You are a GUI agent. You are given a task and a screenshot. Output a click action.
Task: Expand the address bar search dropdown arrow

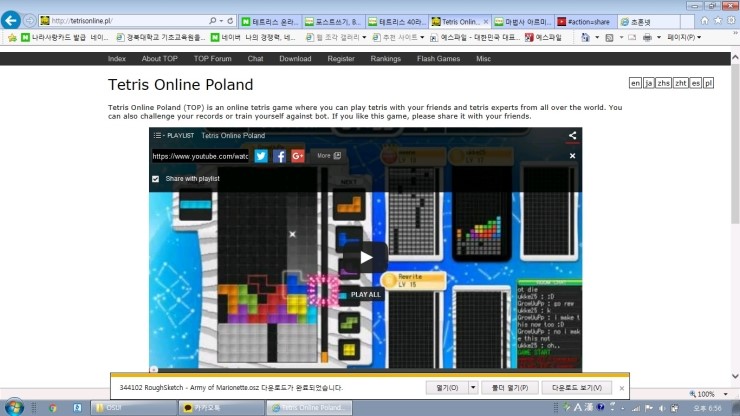click(x=221, y=21)
